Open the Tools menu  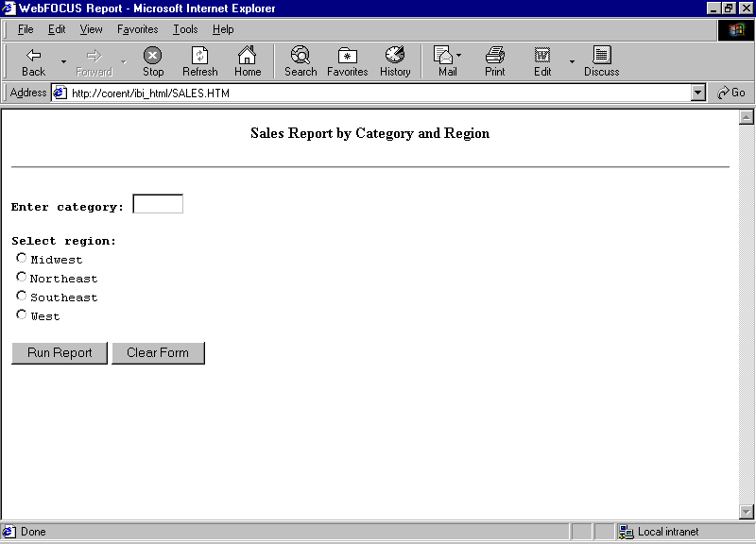[x=185, y=29]
